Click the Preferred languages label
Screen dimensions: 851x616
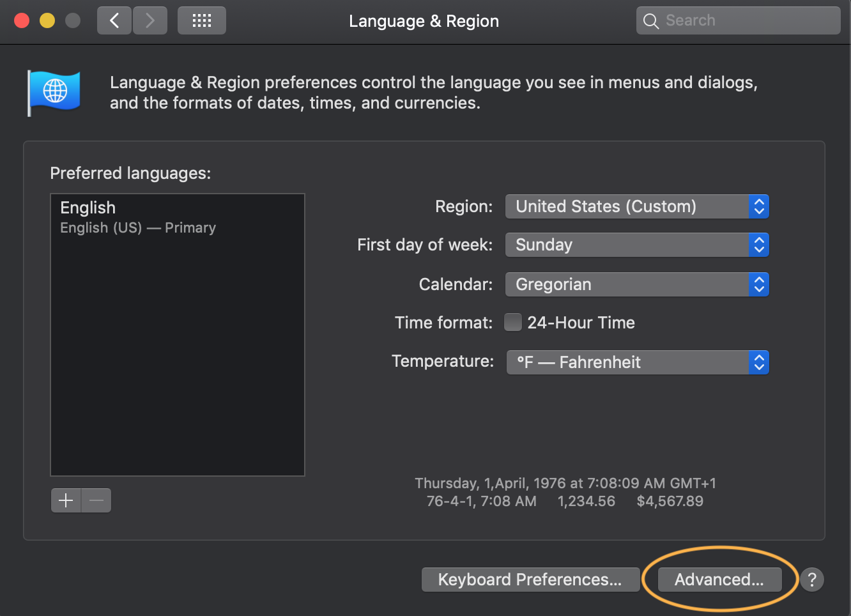(x=130, y=173)
